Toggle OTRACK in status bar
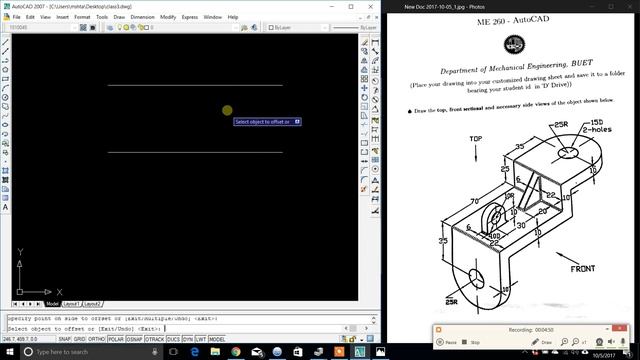 pyautogui.click(x=154, y=339)
